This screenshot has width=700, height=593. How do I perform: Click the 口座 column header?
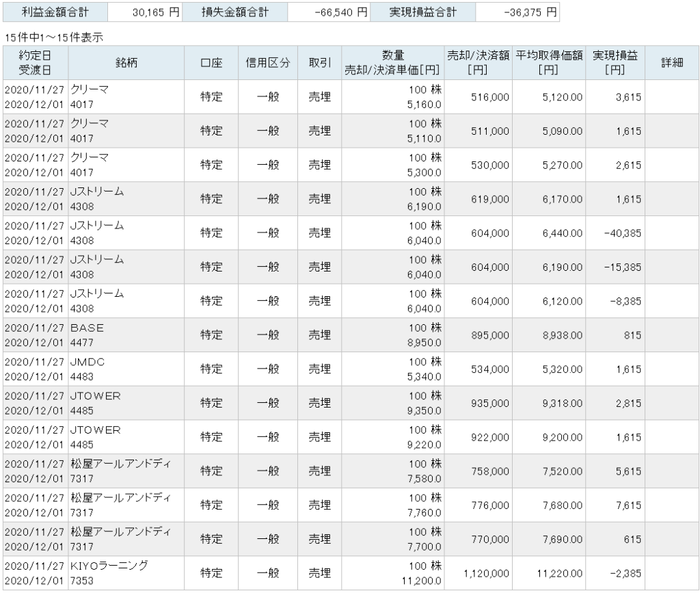pyautogui.click(x=211, y=62)
